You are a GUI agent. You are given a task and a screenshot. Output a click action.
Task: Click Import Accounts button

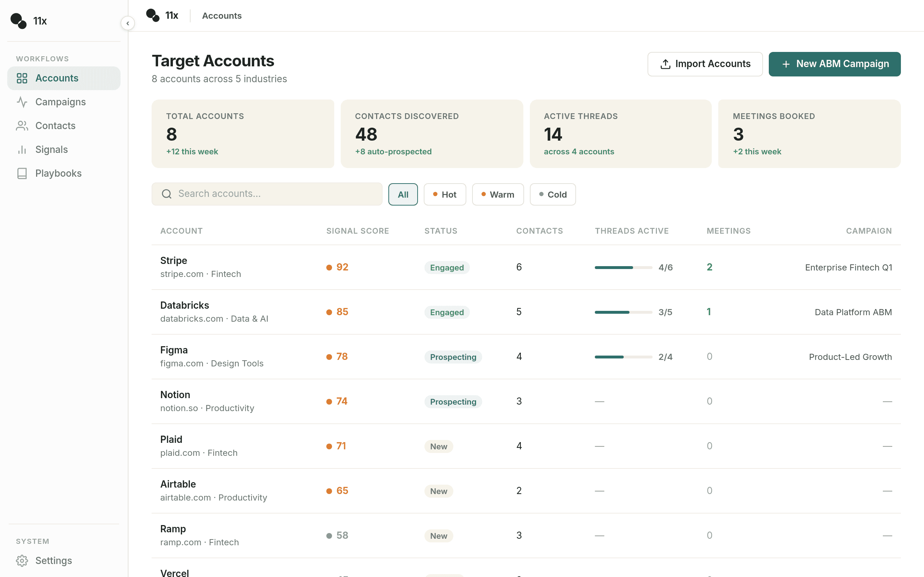point(705,64)
